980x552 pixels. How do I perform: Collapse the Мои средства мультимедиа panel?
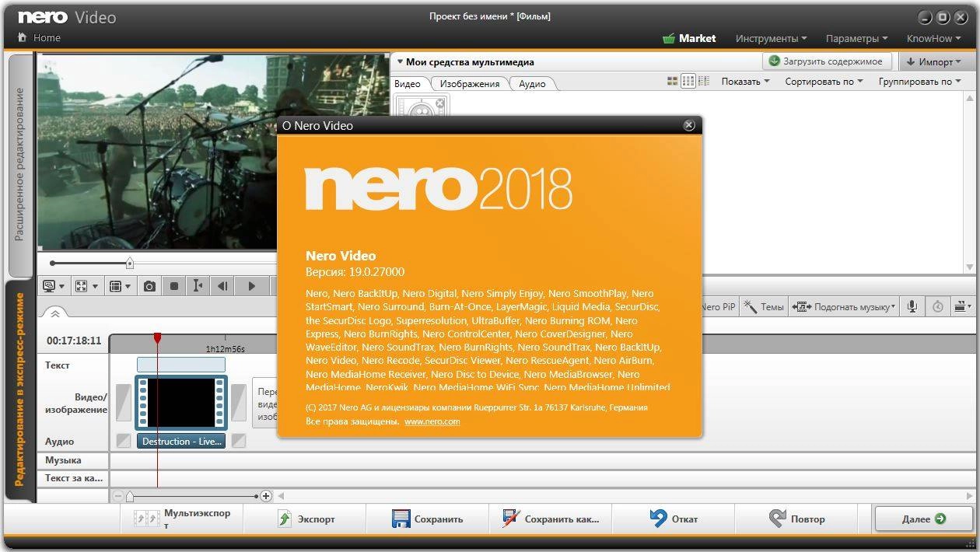pos(401,61)
